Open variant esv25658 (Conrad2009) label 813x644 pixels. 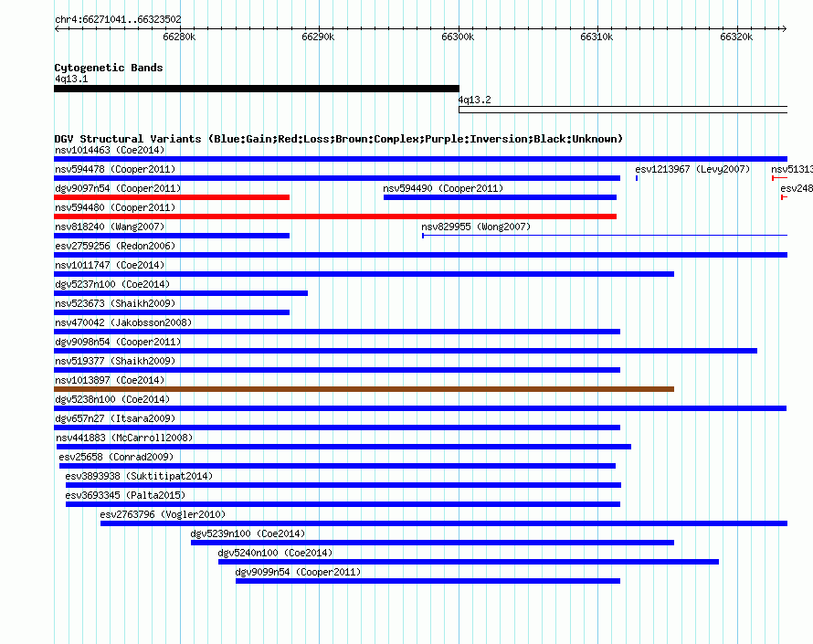[x=116, y=457]
